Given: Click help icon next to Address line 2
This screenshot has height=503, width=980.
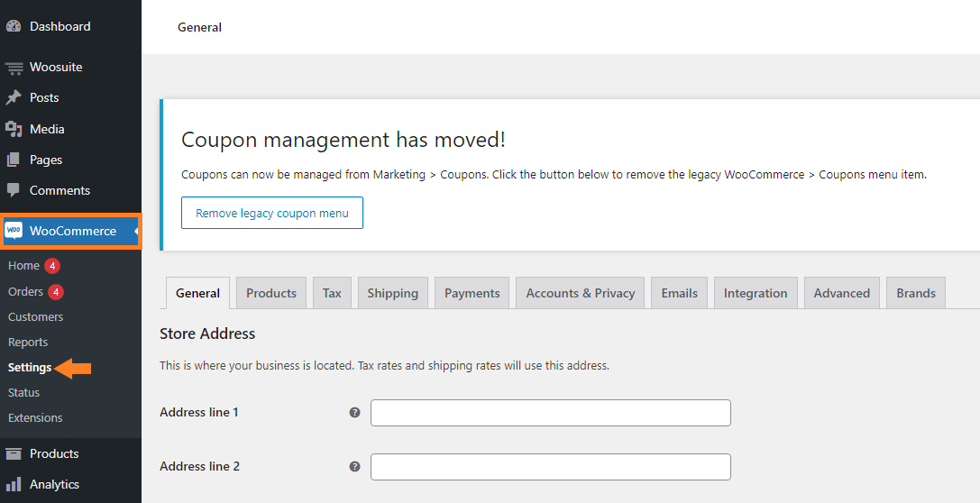Looking at the screenshot, I should [x=355, y=467].
